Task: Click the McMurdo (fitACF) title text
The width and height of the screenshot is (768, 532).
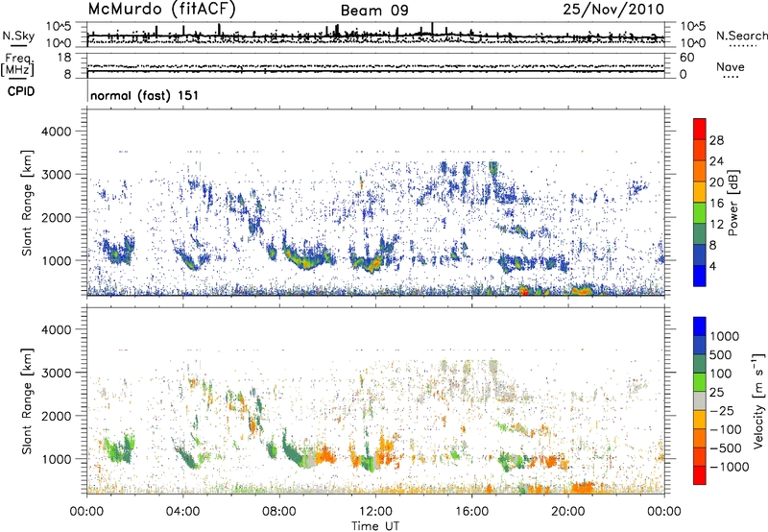Action: (x=161, y=9)
